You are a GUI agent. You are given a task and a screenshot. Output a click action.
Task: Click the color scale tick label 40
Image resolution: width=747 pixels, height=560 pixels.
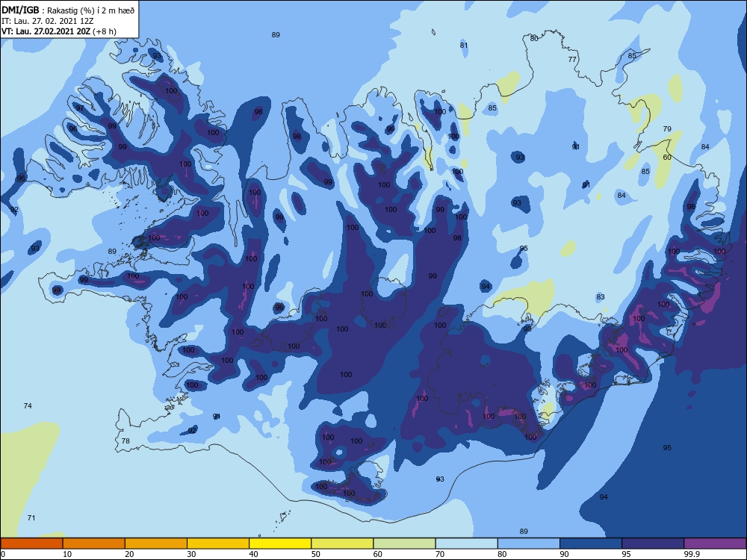point(253,554)
